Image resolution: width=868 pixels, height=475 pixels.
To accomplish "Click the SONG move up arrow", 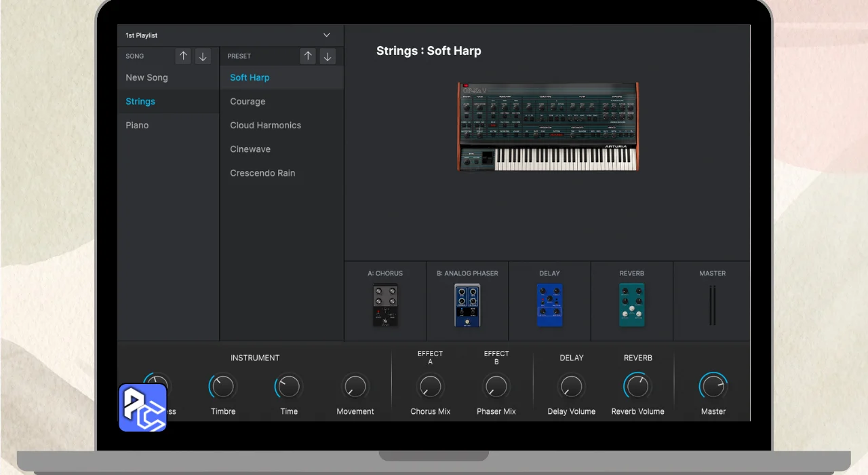I will (x=183, y=56).
